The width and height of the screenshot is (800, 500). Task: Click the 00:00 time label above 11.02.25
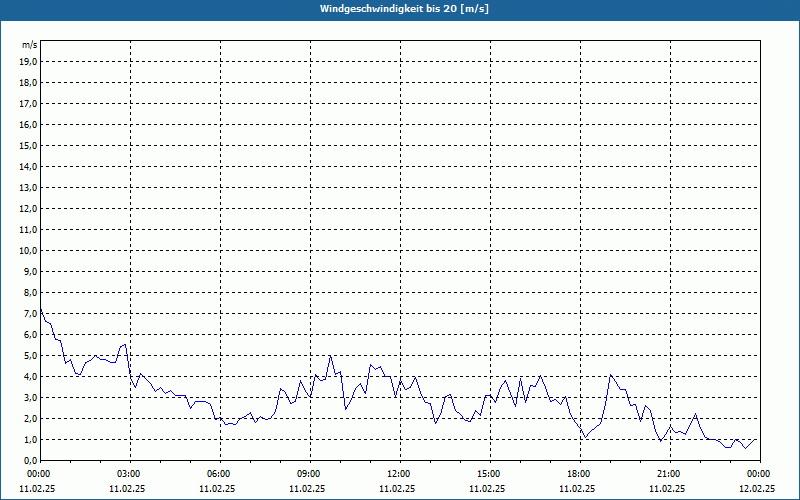pos(39,474)
